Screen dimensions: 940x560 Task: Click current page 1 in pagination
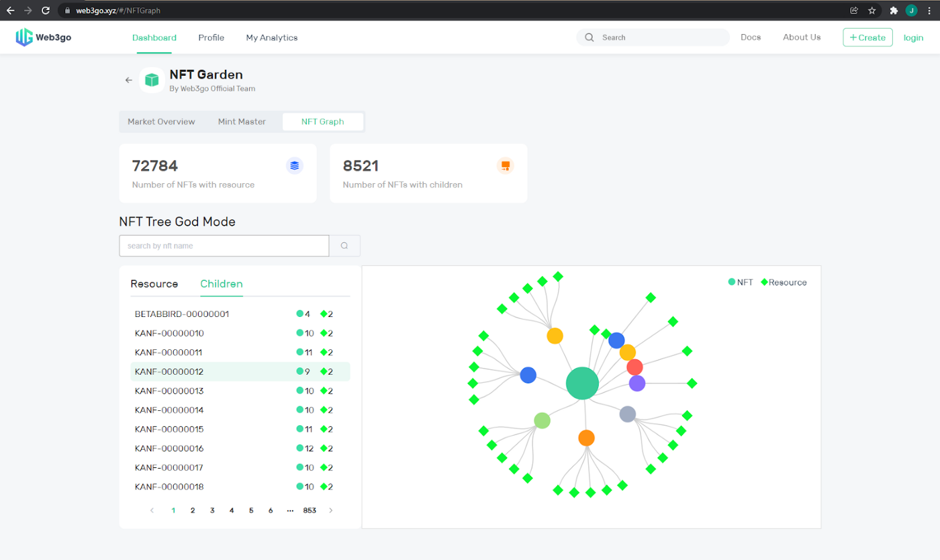[173, 510]
